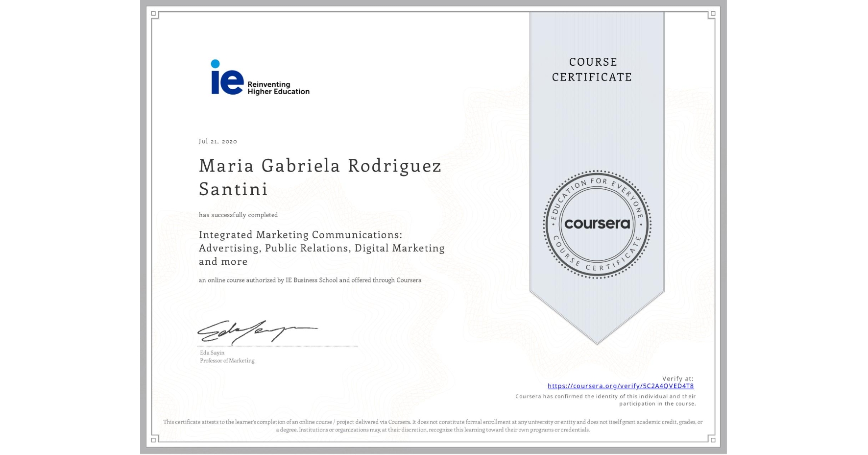Click the name 'Maria Gabriela Rodriguez Santini'

tap(320, 177)
